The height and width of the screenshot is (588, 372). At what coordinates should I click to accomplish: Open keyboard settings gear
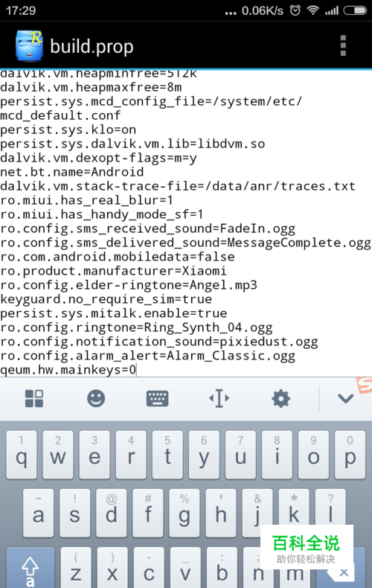(281, 398)
